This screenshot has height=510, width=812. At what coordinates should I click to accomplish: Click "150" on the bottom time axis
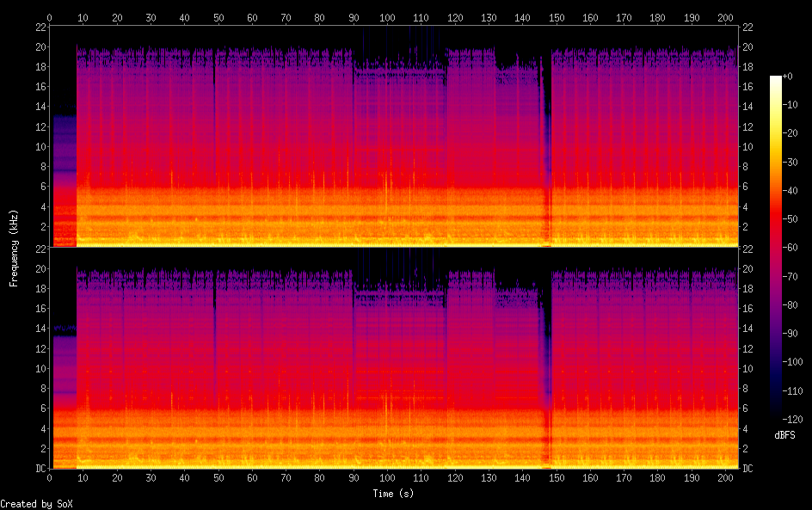click(x=557, y=478)
